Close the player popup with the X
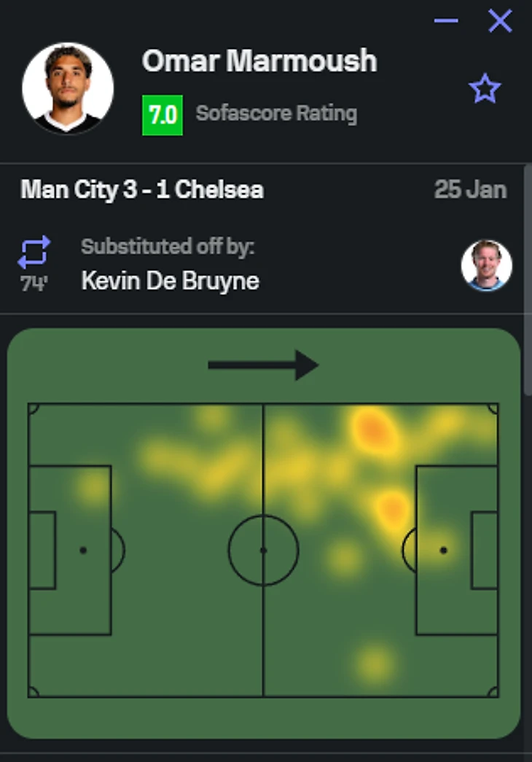The image size is (532, 762). pos(500,21)
